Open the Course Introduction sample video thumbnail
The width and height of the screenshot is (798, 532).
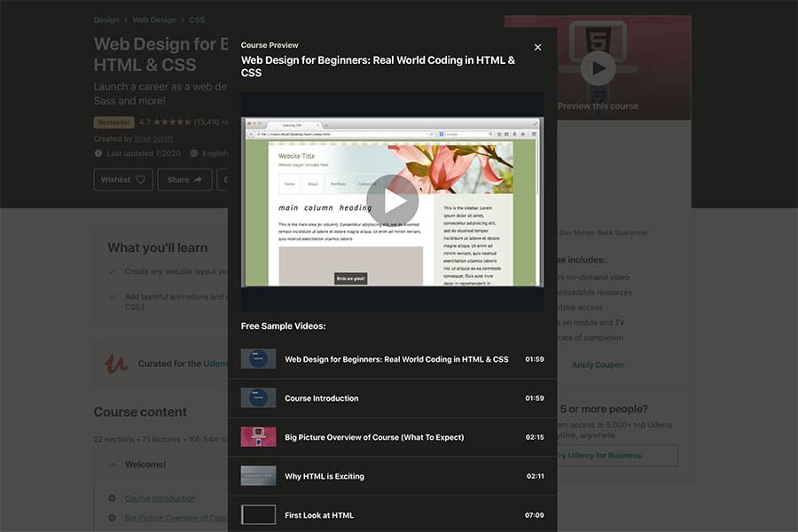259,398
